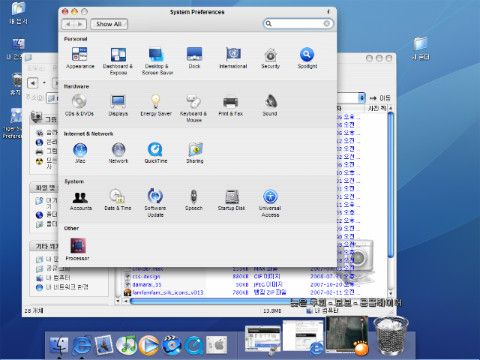Open Keyboard & Mouse preferences

(193, 108)
